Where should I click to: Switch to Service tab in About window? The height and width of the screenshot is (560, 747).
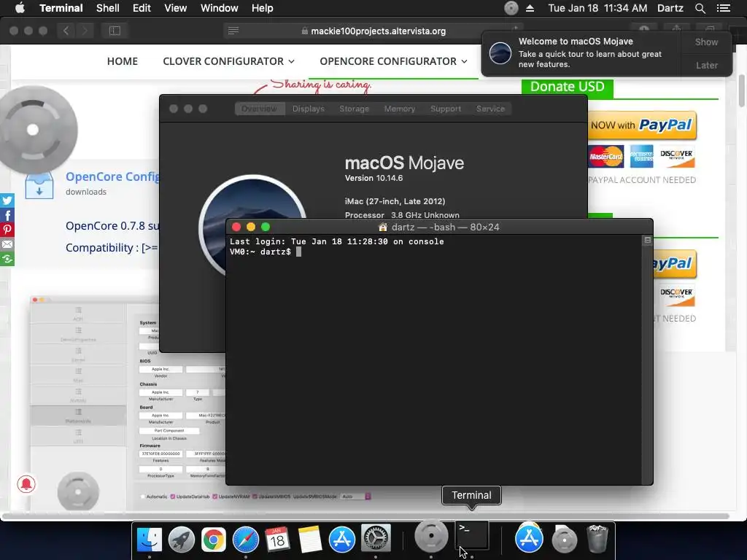490,109
